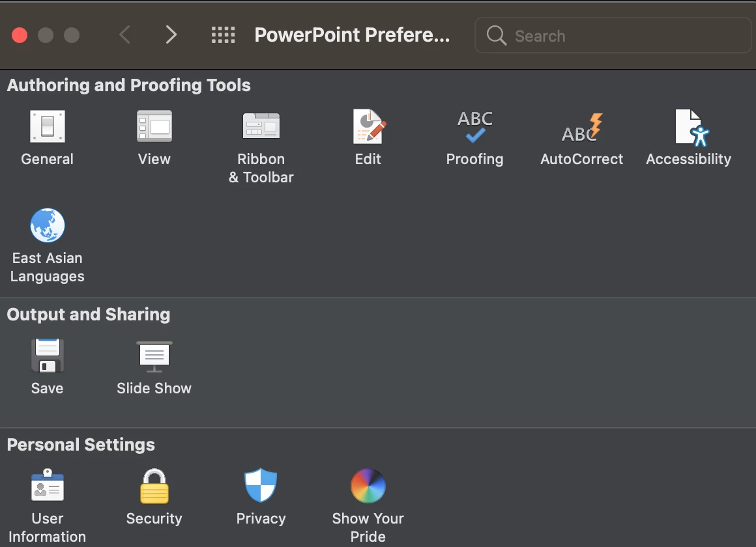
Task: Click the magnifying glass search icon
Action: click(x=496, y=36)
